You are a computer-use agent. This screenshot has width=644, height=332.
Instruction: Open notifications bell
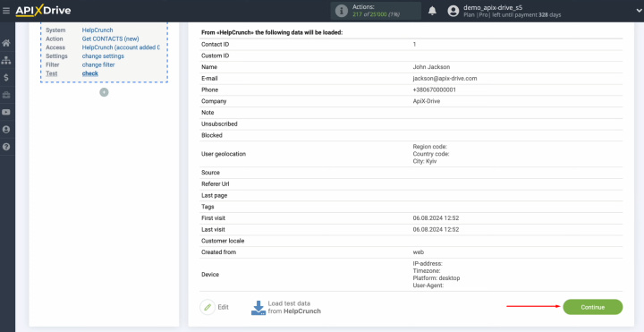click(x=432, y=11)
